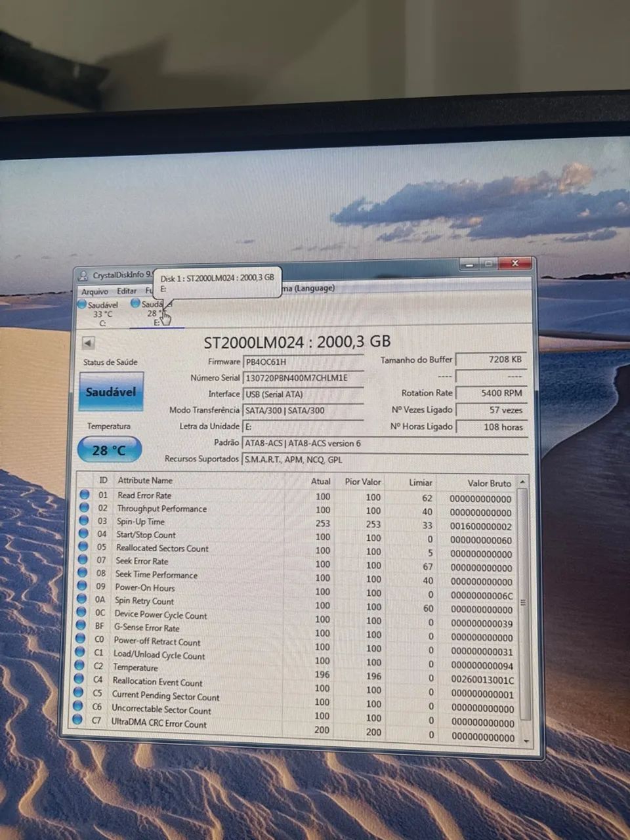Click raw value 00000000006C
This screenshot has height=840, width=630.
[482, 596]
